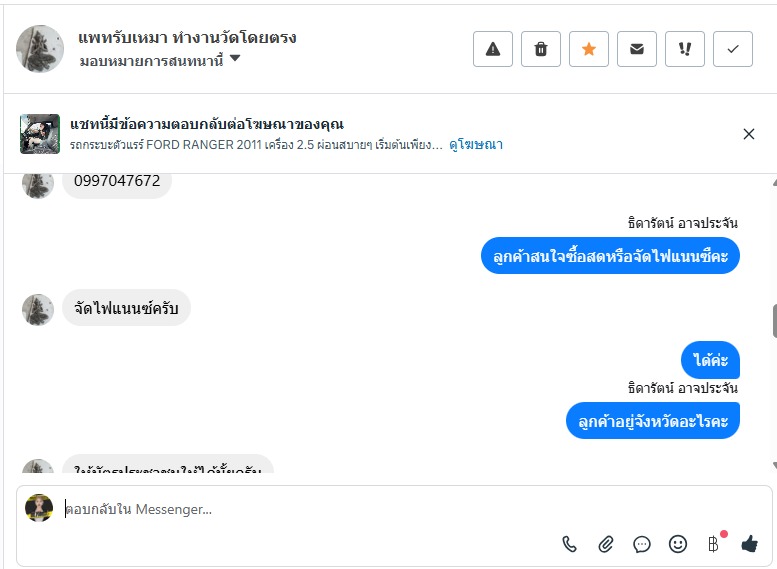Open the emoji picker smiley icon

[678, 544]
